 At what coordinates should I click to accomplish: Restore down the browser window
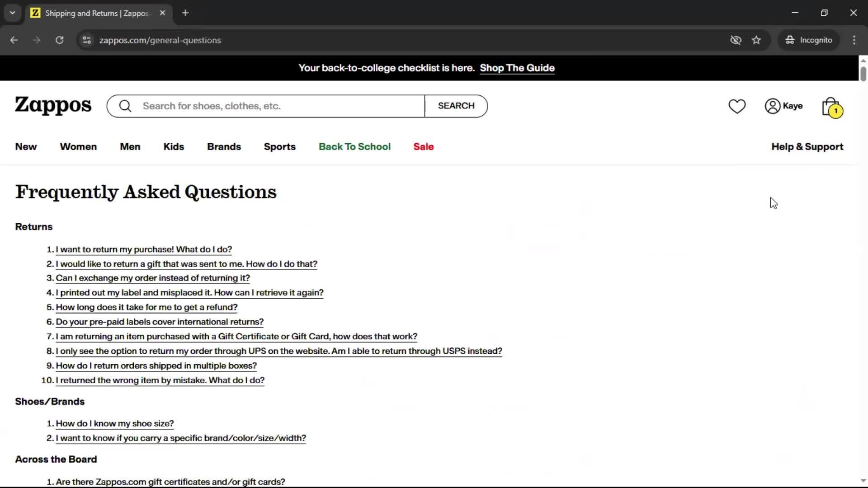[x=824, y=13]
